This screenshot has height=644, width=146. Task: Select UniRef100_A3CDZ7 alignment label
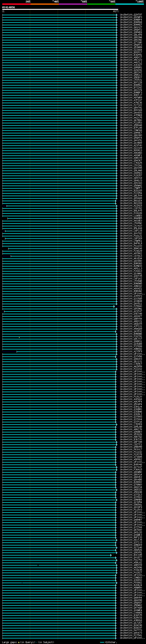(131, 65)
